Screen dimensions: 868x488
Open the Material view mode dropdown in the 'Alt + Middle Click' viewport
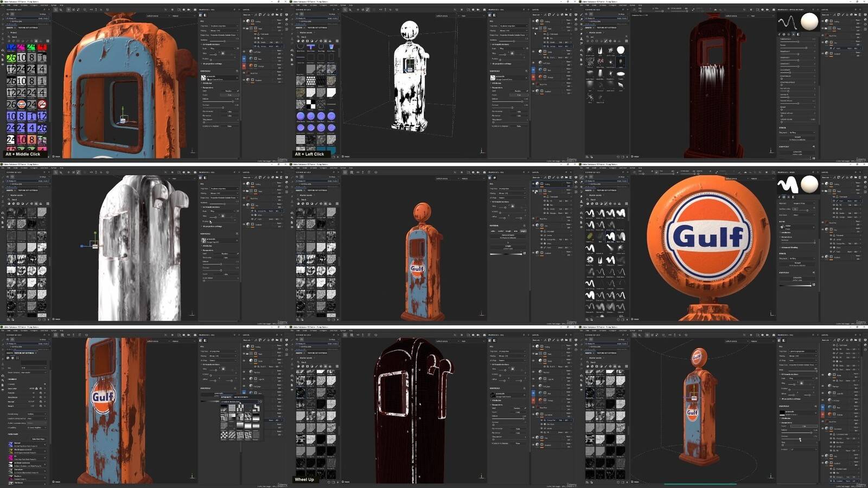pos(184,16)
